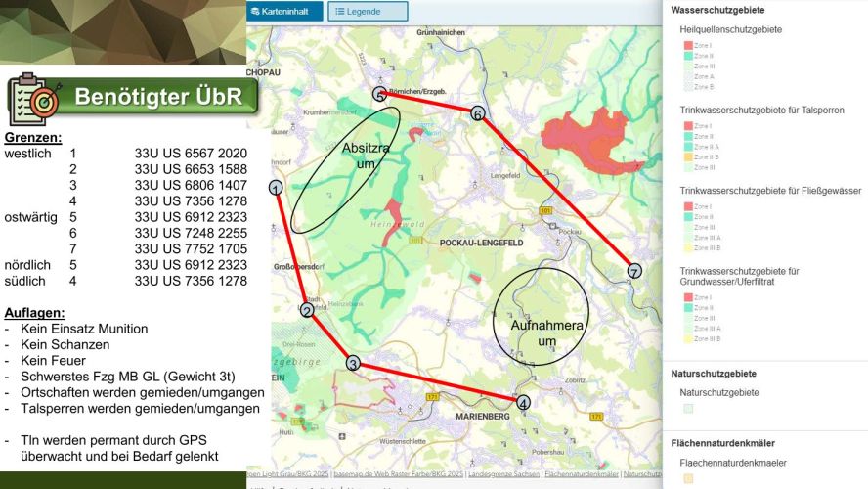Click waypoint marker 1 on the map
868x489 pixels.
(x=276, y=188)
